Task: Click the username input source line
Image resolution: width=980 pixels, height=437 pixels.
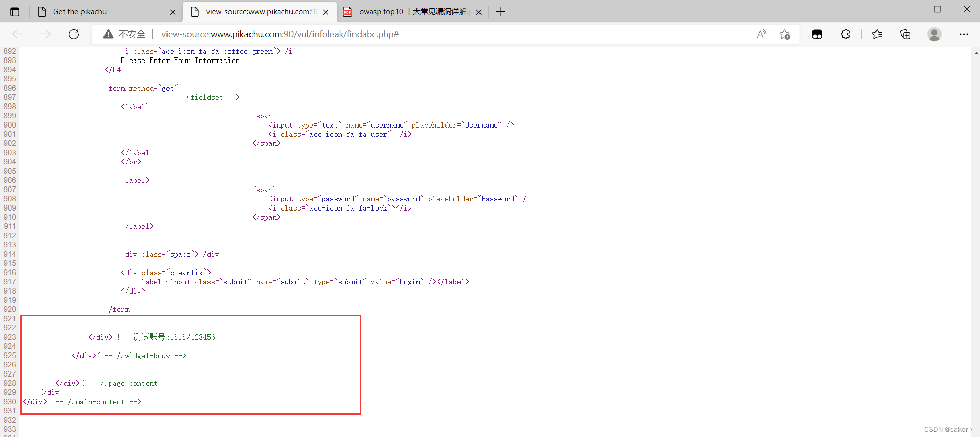Action: tap(391, 125)
